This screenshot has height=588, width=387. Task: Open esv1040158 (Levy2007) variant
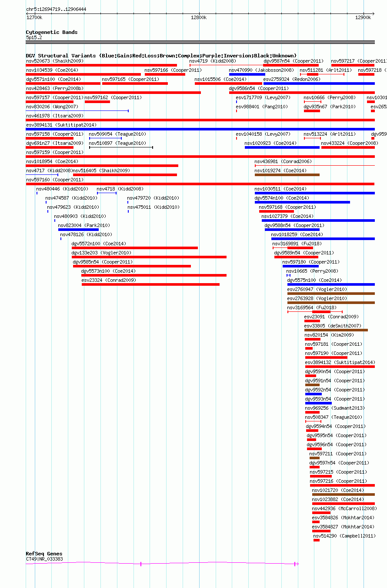237,138
